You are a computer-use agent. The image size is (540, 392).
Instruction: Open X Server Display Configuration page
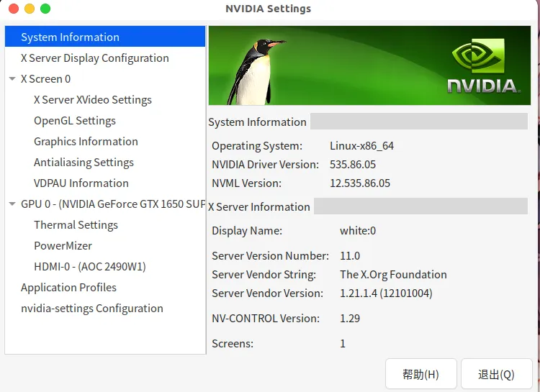click(x=94, y=58)
